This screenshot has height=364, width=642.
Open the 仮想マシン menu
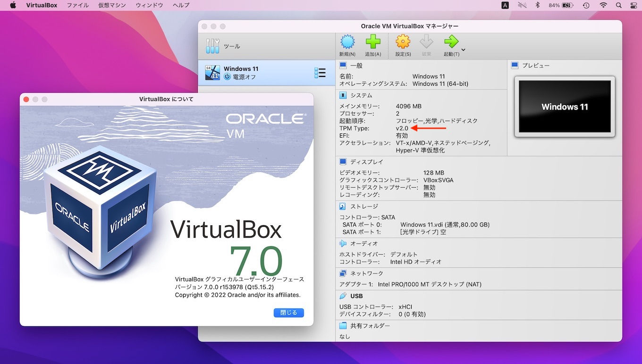point(112,5)
